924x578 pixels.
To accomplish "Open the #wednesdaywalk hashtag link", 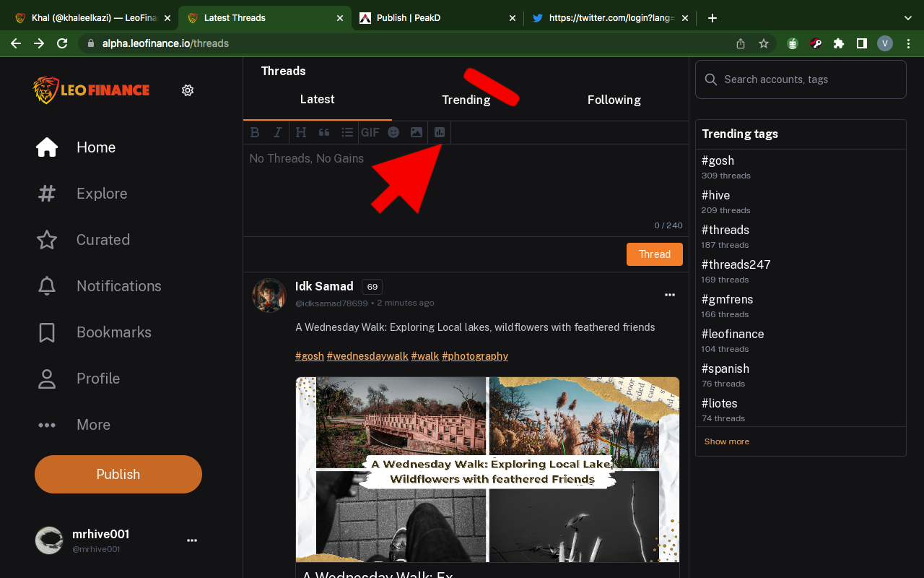I will [x=367, y=356].
